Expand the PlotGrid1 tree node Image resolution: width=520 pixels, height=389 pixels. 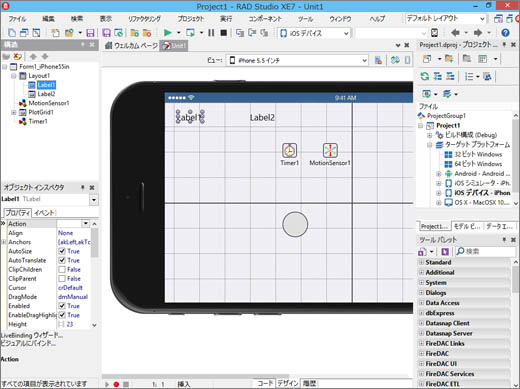[13, 112]
